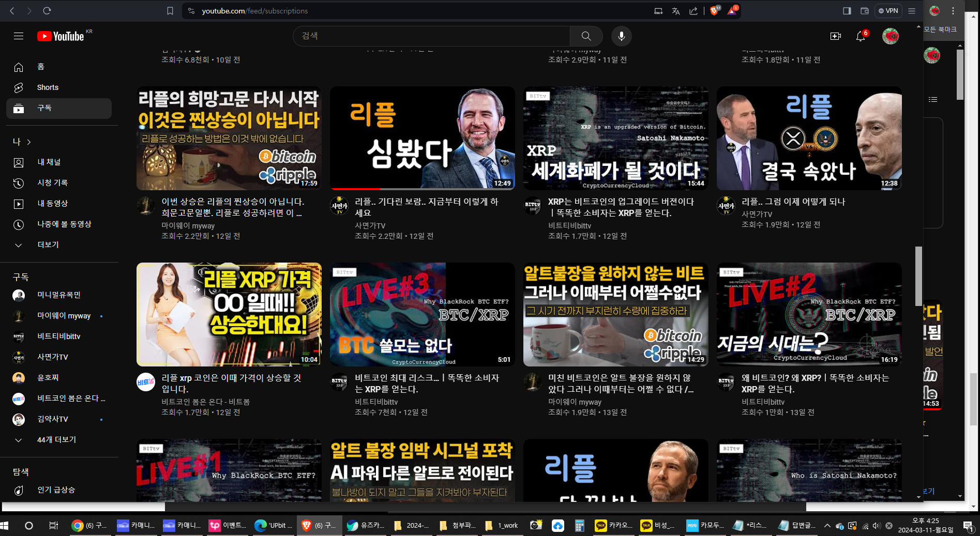Open the Brave Rewards triangle icon
Screen dimensions: 980x536
[x=732, y=10]
